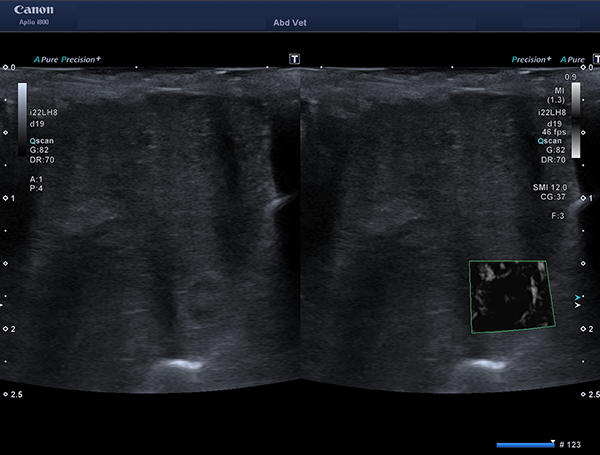Click the cine bar end marker triangle
600x455 pixels.
click(553, 442)
